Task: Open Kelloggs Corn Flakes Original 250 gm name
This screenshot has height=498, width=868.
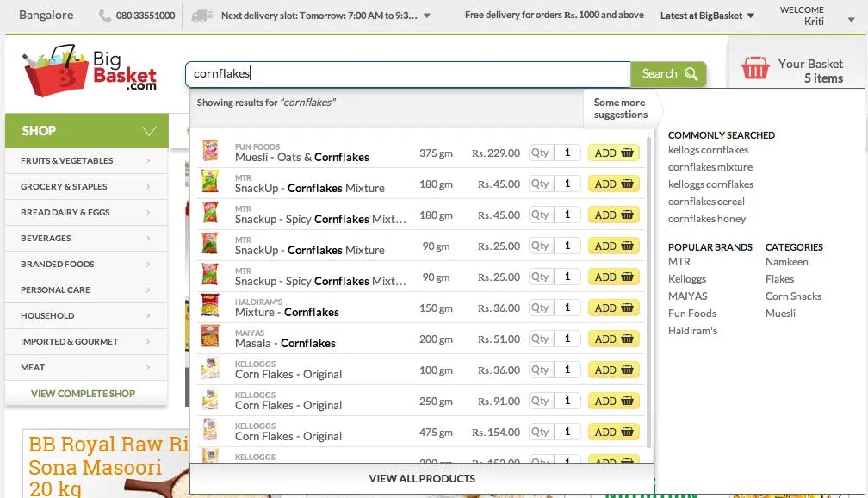Action: tap(288, 406)
